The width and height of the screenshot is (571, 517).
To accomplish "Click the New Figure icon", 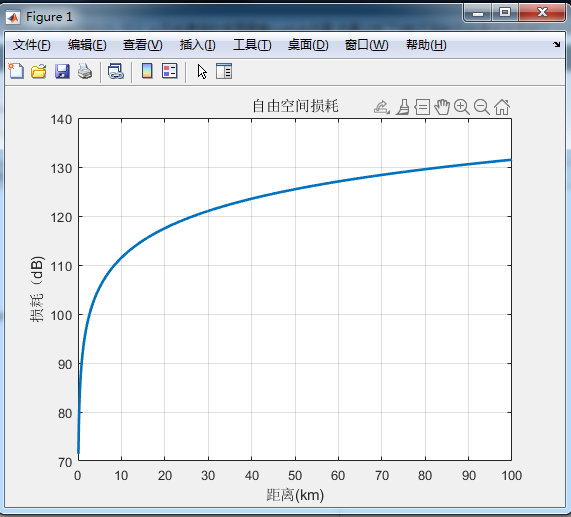I will [16, 71].
